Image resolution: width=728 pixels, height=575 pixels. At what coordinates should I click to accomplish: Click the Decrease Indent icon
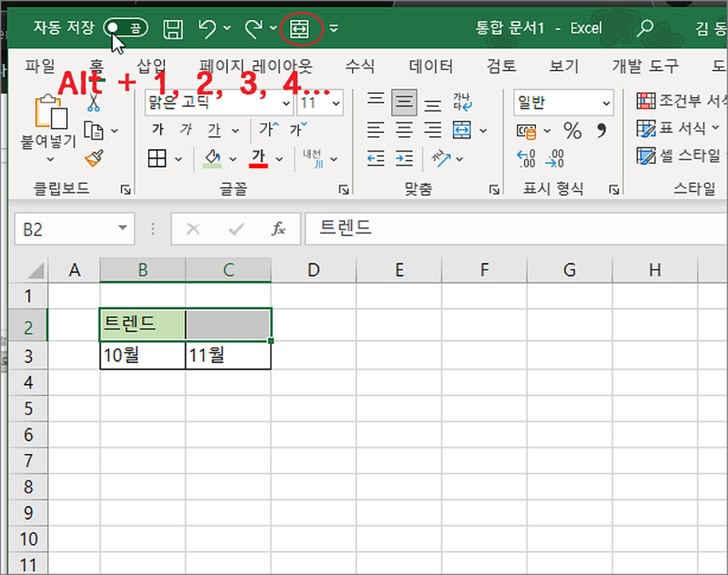coord(376,158)
